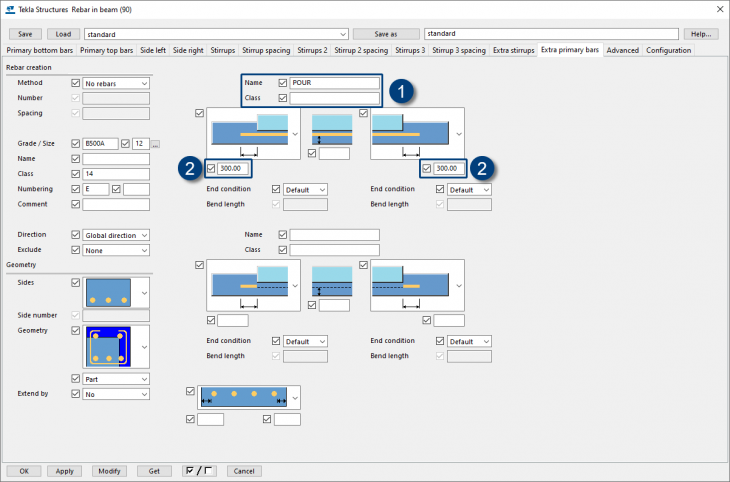
Task: Expand the Sides picture dropdown arrow
Action: point(144,293)
